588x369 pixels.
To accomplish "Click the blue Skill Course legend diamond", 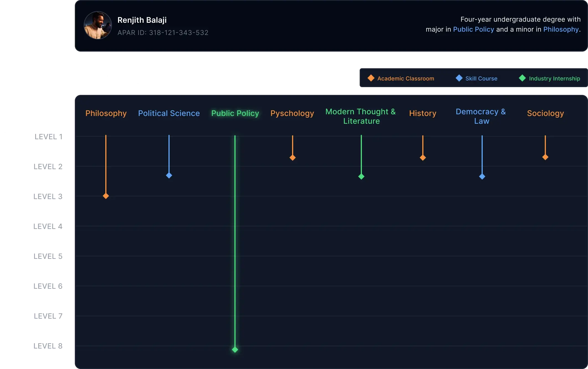I will [459, 78].
